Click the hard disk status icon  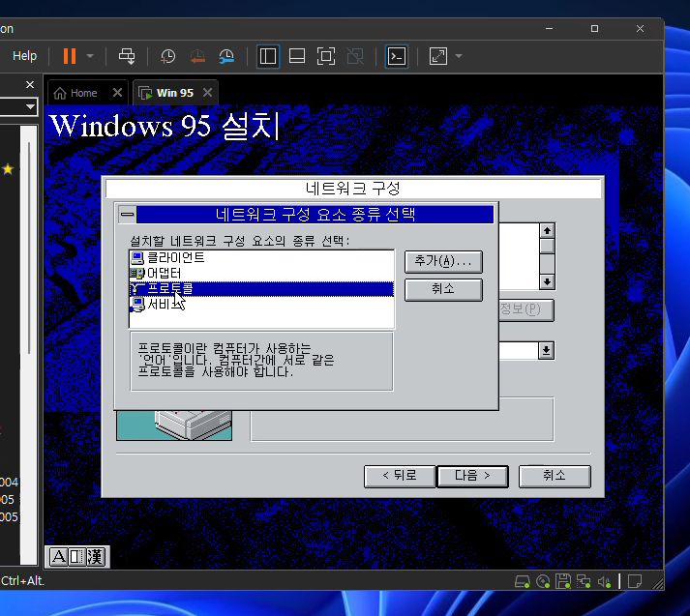click(x=522, y=582)
